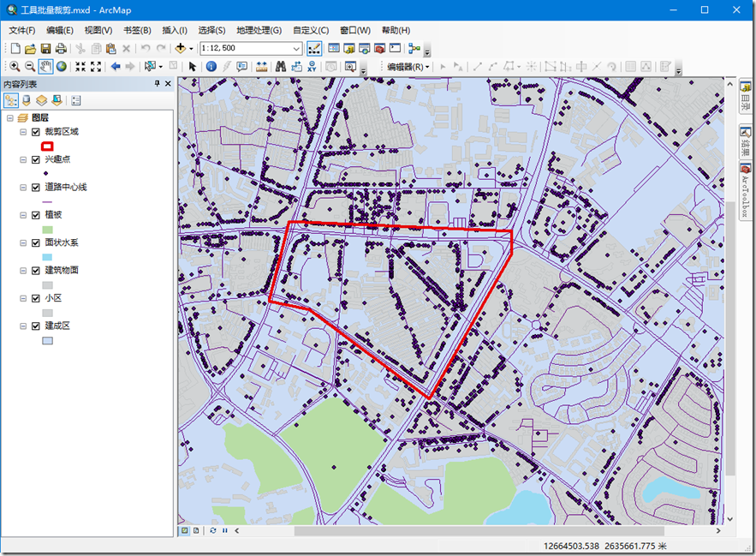Viewport: 756px width, 556px height.
Task: Open the 目录 side tab
Action: tap(746, 97)
